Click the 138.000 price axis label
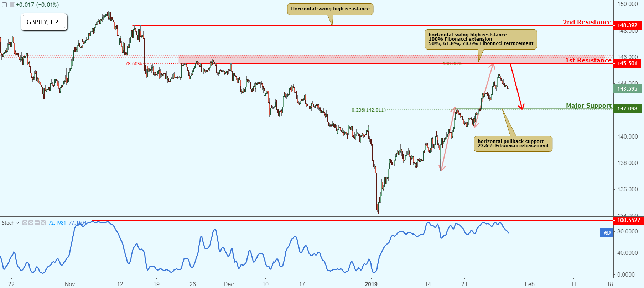 pyautogui.click(x=628, y=163)
